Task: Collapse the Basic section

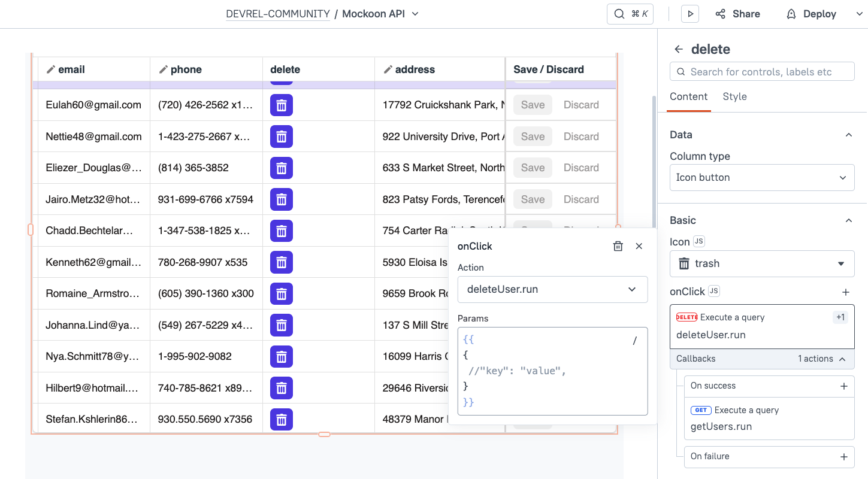Action: pos(848,220)
